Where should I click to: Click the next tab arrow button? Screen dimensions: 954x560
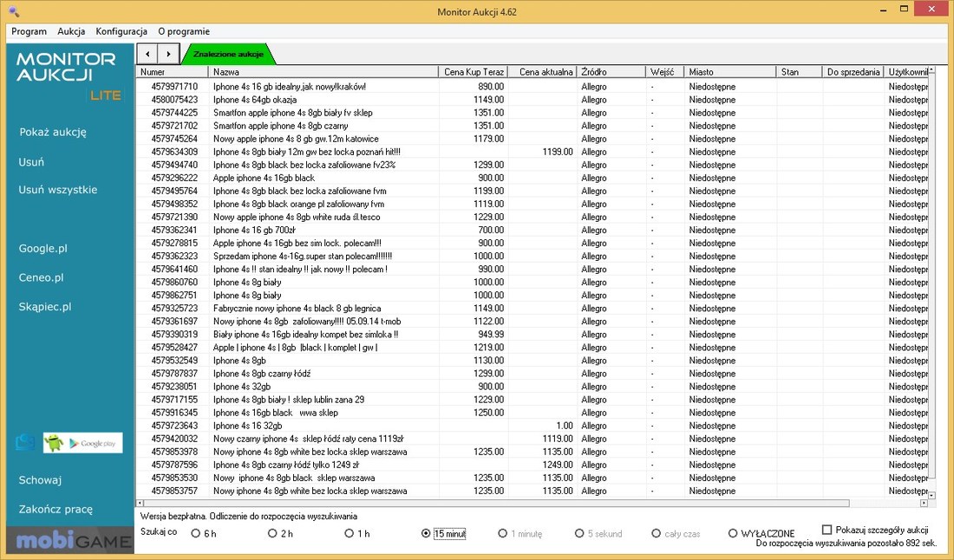[x=168, y=54]
